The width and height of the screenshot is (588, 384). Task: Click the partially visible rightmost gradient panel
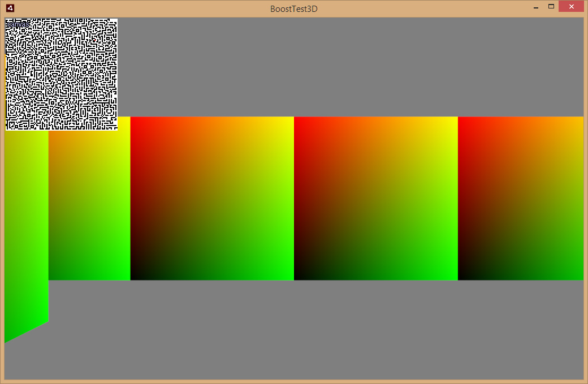coord(521,199)
